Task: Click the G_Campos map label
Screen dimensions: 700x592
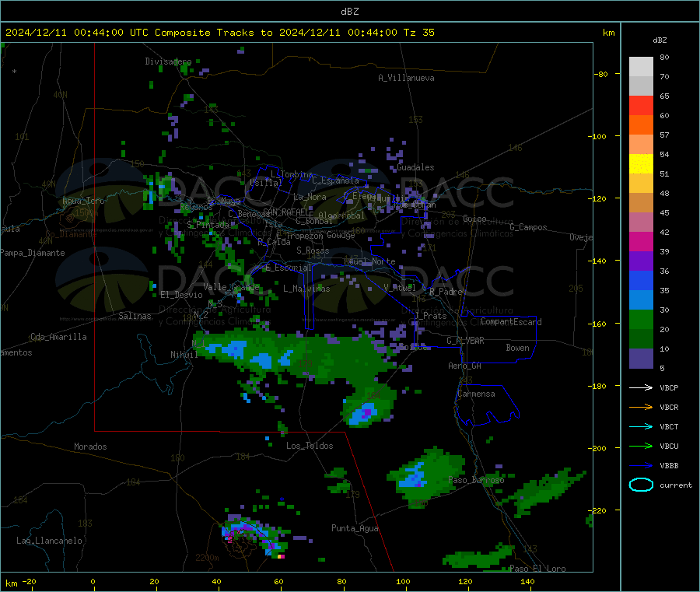Action: [528, 227]
